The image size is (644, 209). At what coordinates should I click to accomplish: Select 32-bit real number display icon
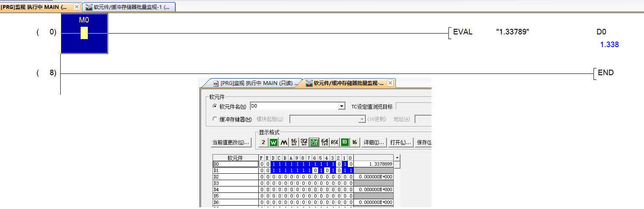click(314, 142)
